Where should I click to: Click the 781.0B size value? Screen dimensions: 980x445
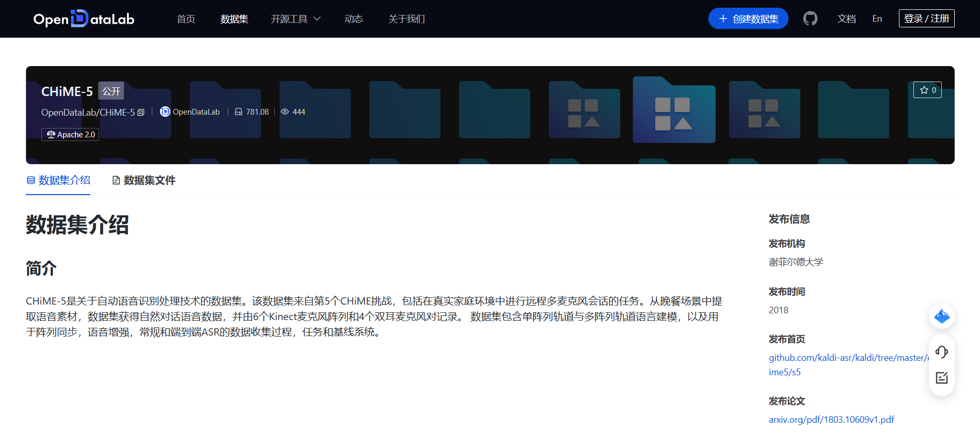pos(257,112)
